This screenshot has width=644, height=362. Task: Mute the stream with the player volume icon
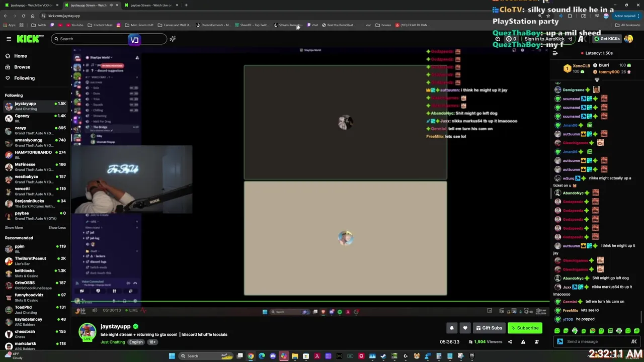click(x=95, y=310)
